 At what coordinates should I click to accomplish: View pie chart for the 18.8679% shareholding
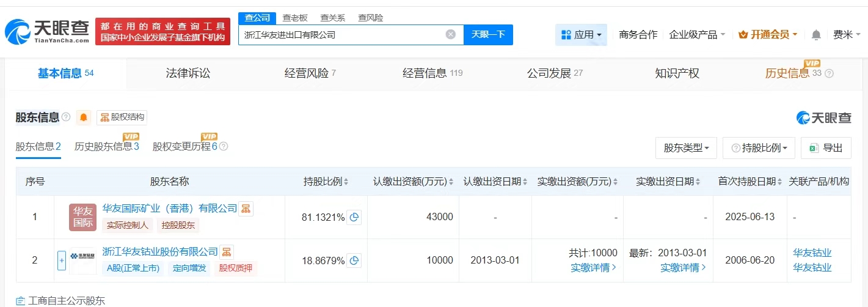click(354, 261)
